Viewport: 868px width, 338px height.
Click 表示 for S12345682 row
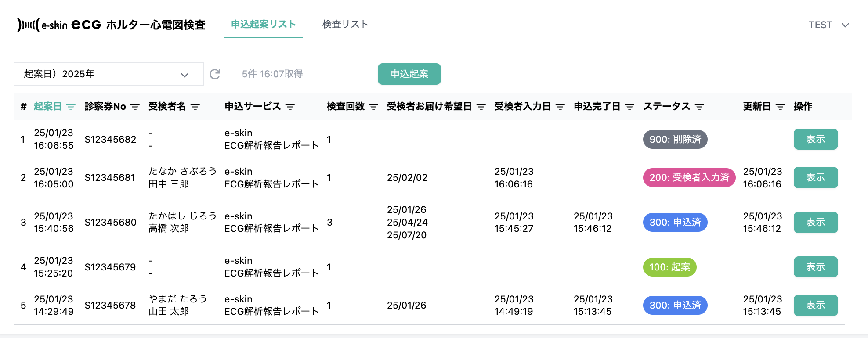815,139
